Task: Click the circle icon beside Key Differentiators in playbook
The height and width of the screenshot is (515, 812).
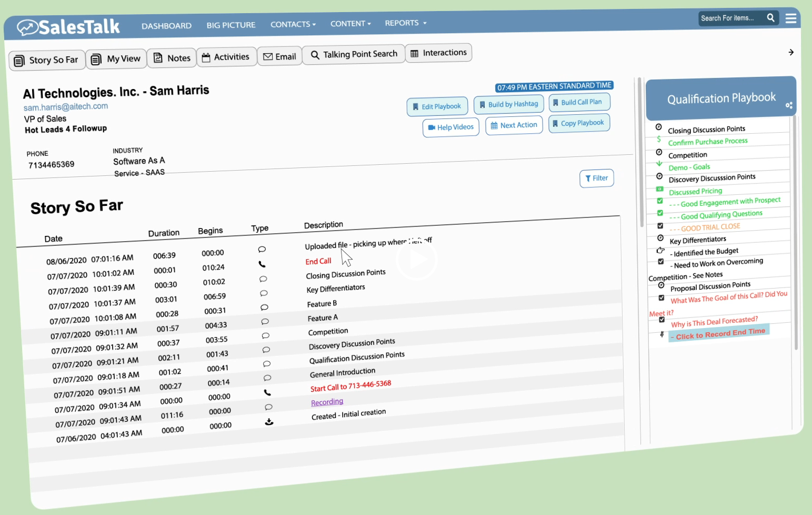Action: (x=660, y=238)
